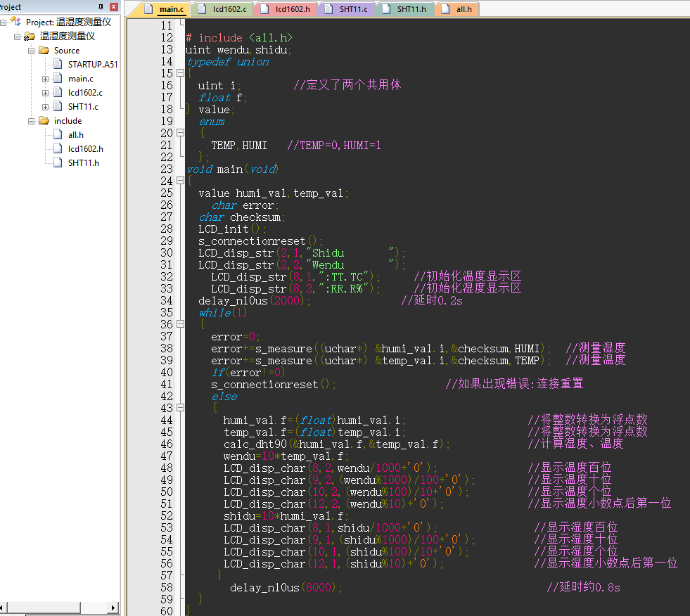Collapse the include folder node

pyautogui.click(x=32, y=121)
